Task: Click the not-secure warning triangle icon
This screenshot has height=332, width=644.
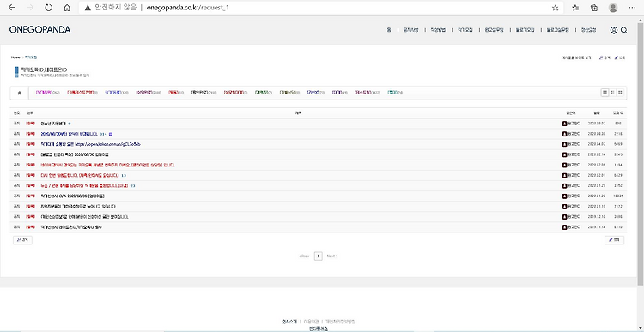Action: point(88,8)
